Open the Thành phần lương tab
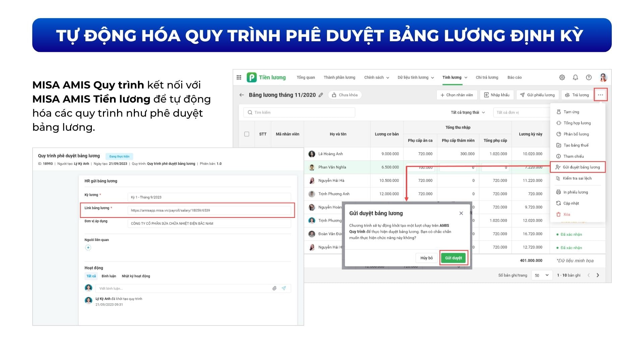 click(339, 77)
